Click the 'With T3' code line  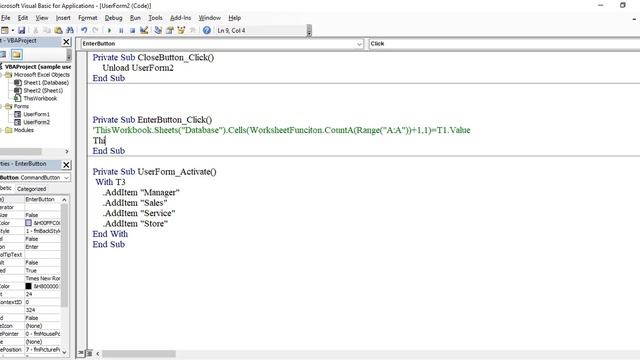[x=111, y=182]
